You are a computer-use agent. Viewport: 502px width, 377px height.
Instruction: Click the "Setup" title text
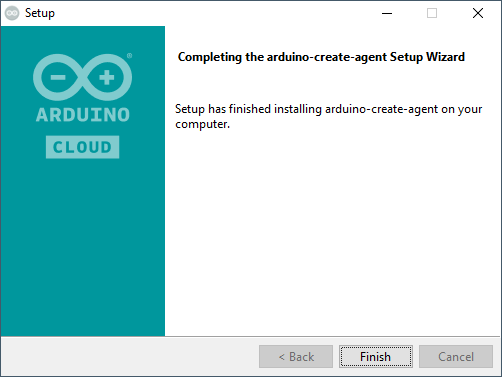[40, 13]
